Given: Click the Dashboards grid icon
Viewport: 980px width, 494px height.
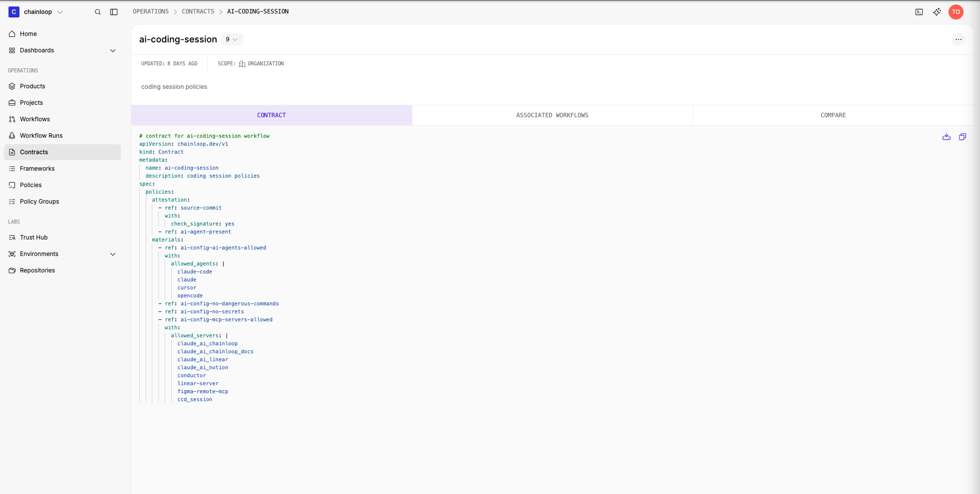Looking at the screenshot, I should coord(12,50).
